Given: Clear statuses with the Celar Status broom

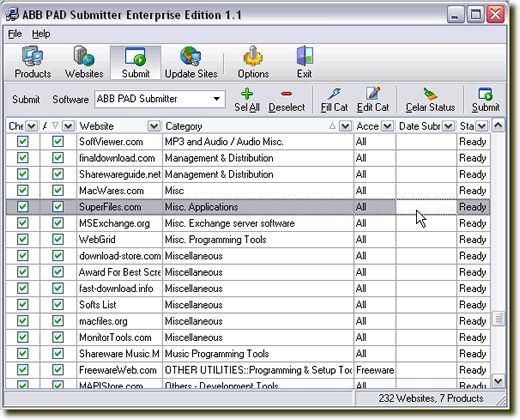Looking at the screenshot, I should coord(430,94).
